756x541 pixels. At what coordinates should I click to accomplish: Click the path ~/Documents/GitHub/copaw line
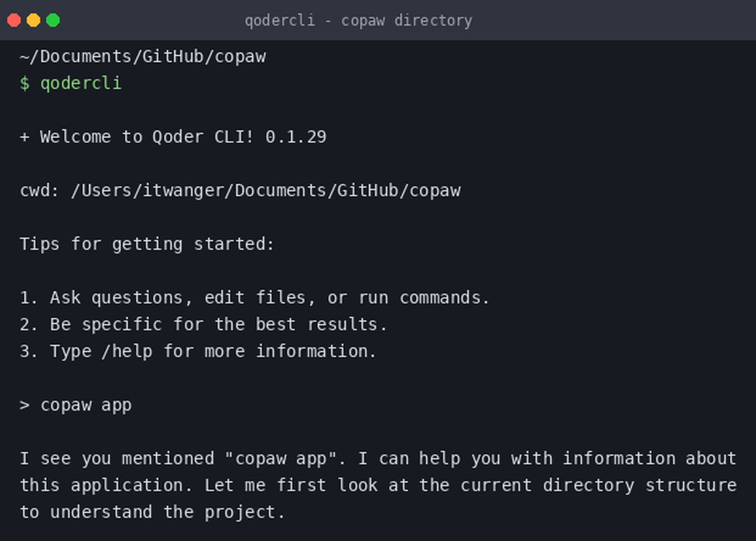(143, 57)
